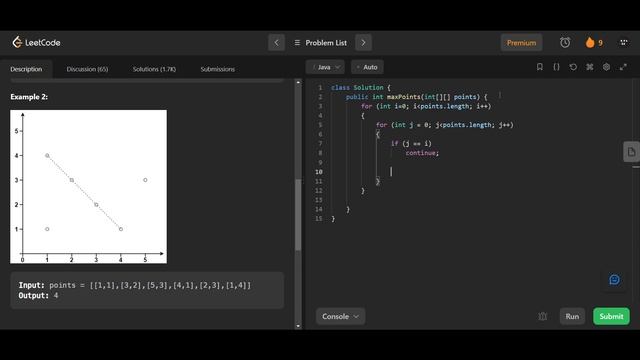
Task: Go to the next problem arrow
Action: [363, 42]
